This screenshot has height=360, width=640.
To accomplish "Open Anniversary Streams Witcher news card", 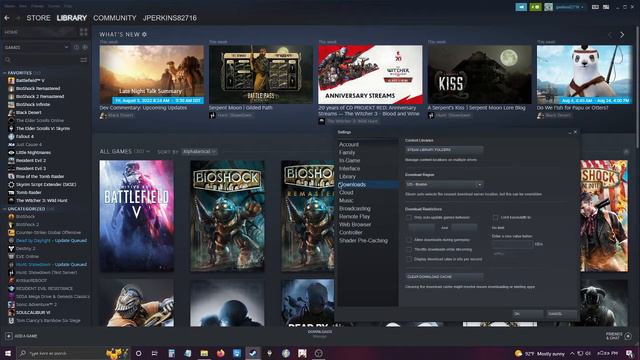I will pos(370,74).
